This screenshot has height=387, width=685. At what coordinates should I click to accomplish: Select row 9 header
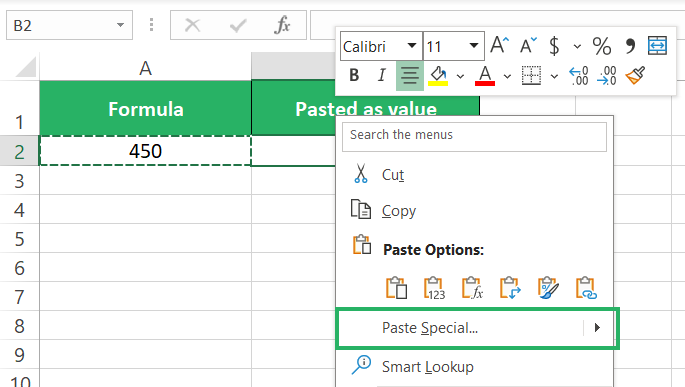(x=19, y=355)
